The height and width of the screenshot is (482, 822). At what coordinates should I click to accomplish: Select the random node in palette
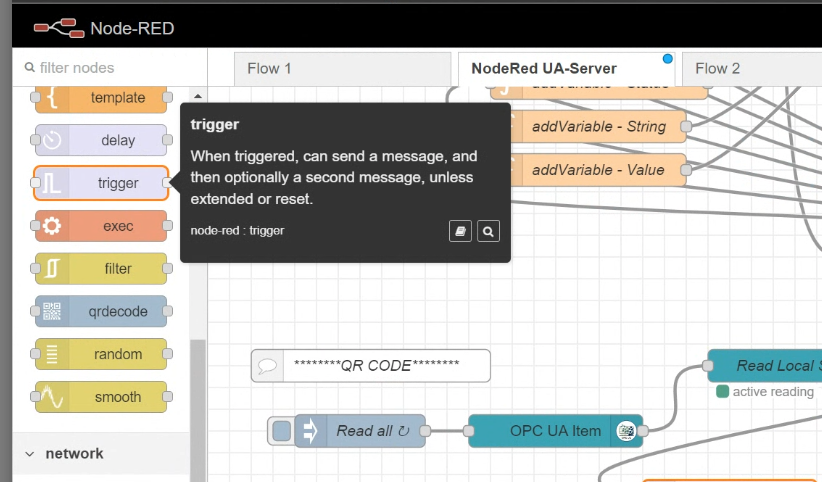(101, 354)
